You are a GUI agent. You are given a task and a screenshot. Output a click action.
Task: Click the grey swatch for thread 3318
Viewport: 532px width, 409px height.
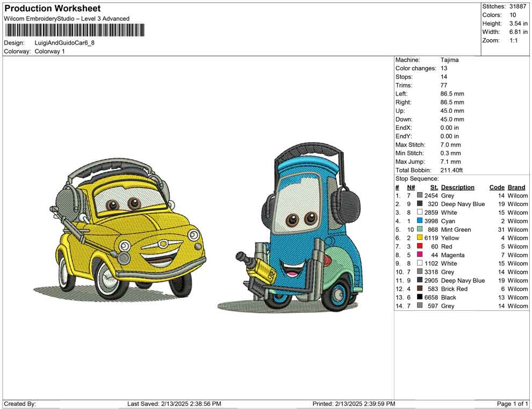coord(420,272)
